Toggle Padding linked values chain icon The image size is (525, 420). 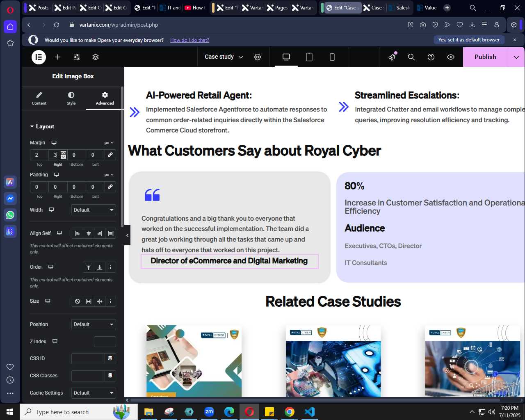click(110, 187)
